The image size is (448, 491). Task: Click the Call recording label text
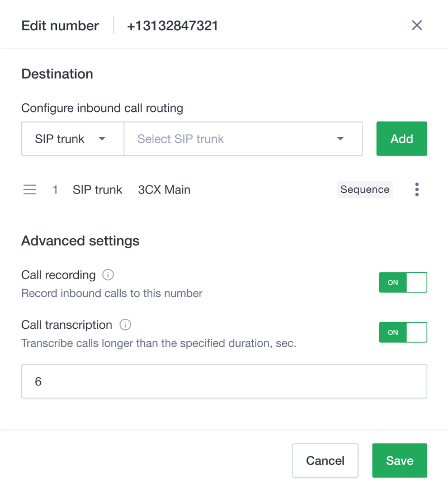click(58, 275)
